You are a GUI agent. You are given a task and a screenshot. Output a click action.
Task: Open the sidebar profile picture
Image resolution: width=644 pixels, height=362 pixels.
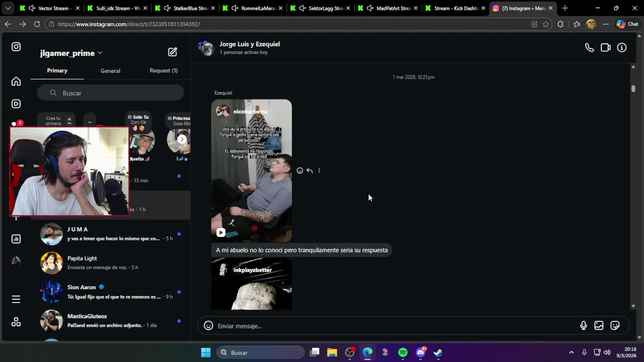pos(16,261)
